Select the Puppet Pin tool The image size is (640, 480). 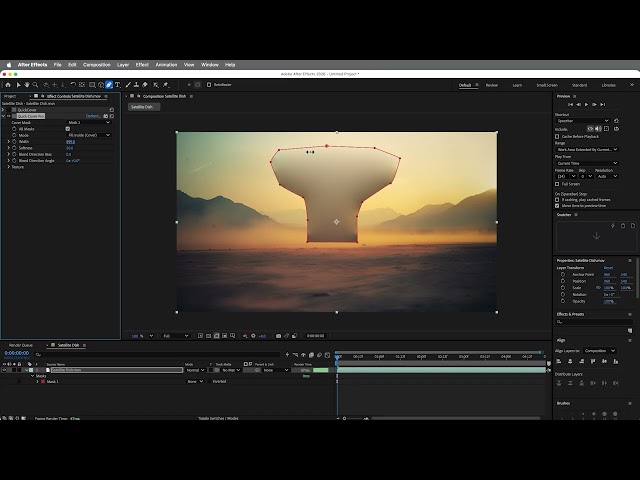(166, 85)
